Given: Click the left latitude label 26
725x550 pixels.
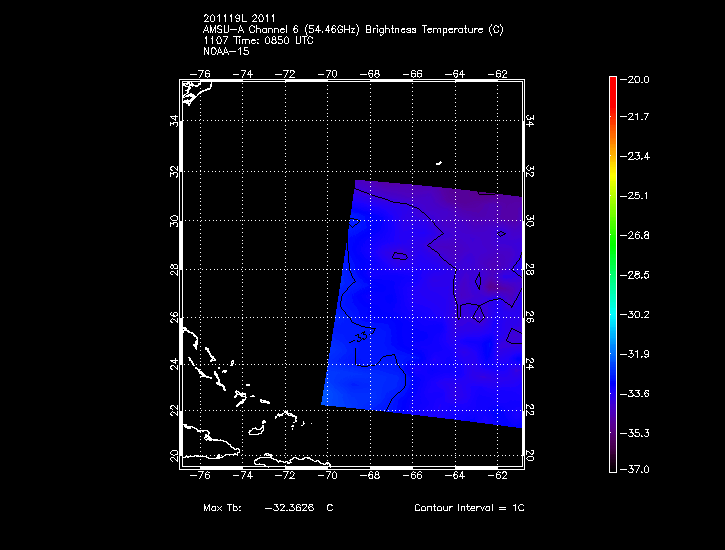Looking at the screenshot, I should tap(174, 318).
